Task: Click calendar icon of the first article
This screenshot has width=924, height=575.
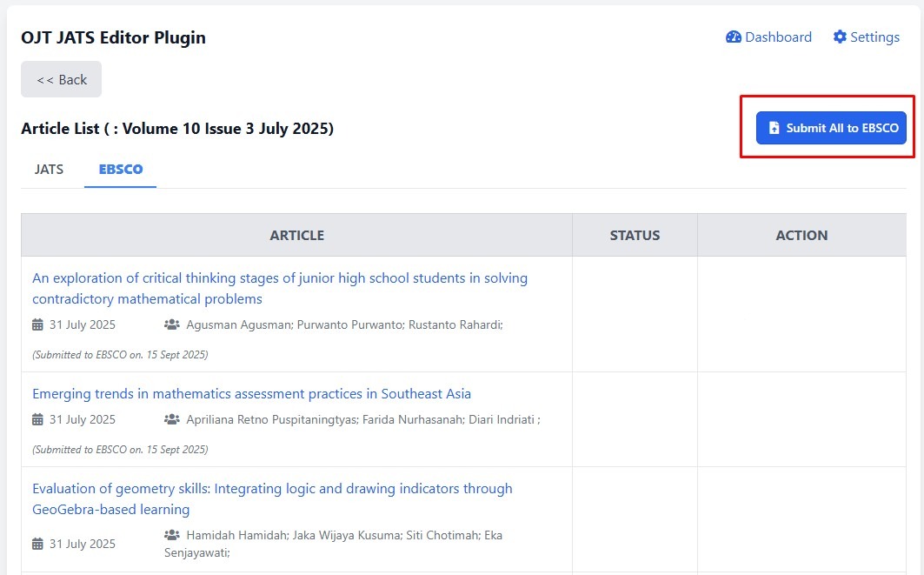Action: pos(37,324)
